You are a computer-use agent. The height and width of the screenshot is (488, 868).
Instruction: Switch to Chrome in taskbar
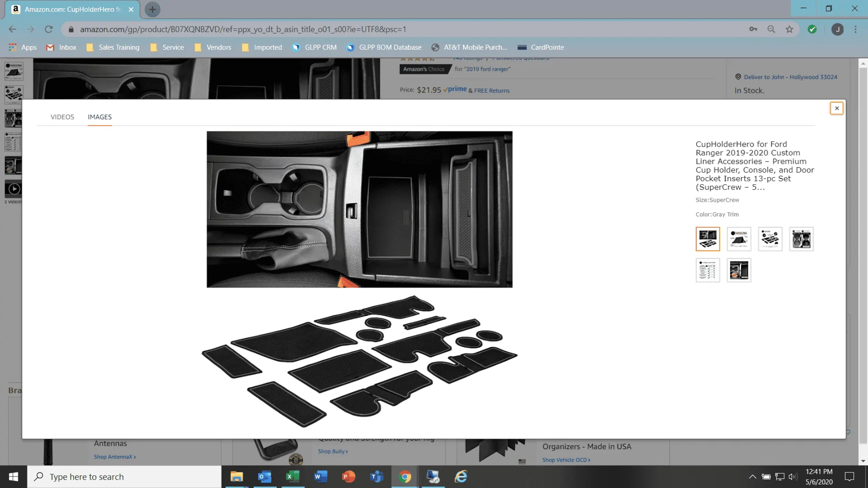pyautogui.click(x=405, y=477)
